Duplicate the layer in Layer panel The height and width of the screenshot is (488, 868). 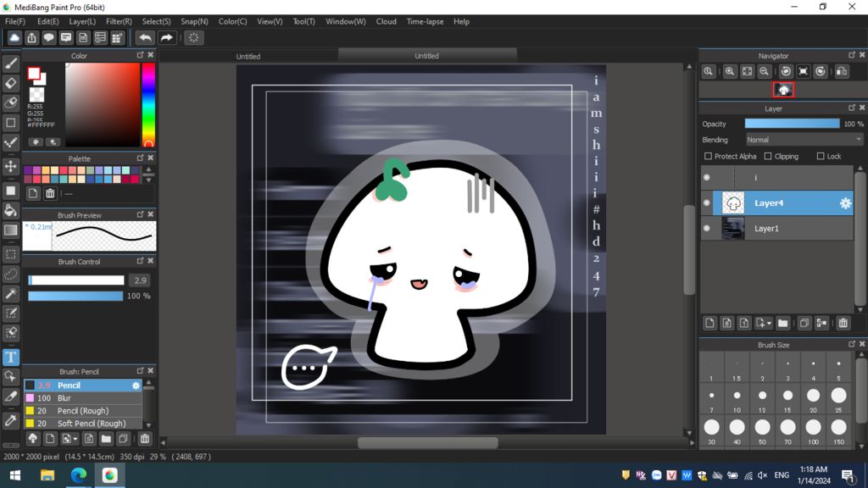[x=804, y=323]
